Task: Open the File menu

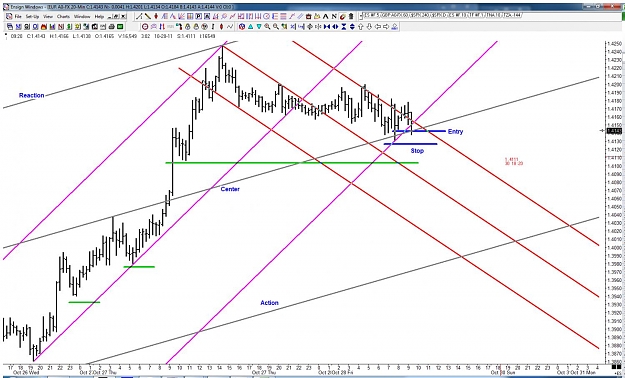Action: (x=18, y=17)
